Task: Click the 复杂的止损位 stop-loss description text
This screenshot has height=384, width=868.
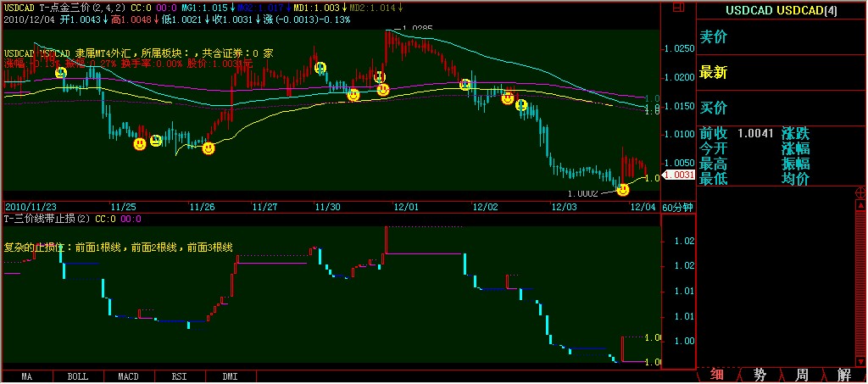Action: click(x=118, y=247)
